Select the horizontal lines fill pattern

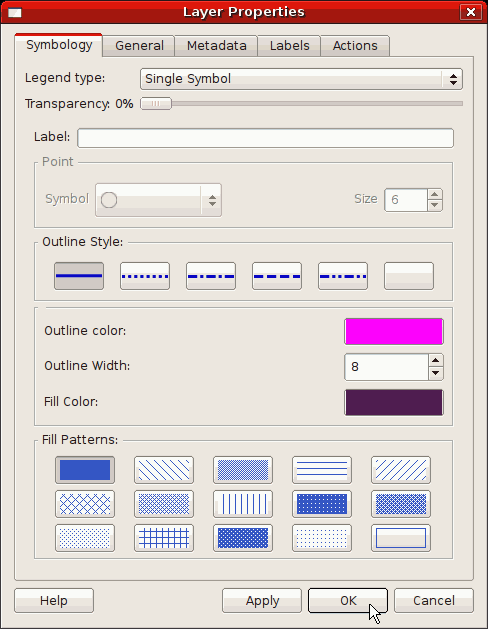[322, 470]
